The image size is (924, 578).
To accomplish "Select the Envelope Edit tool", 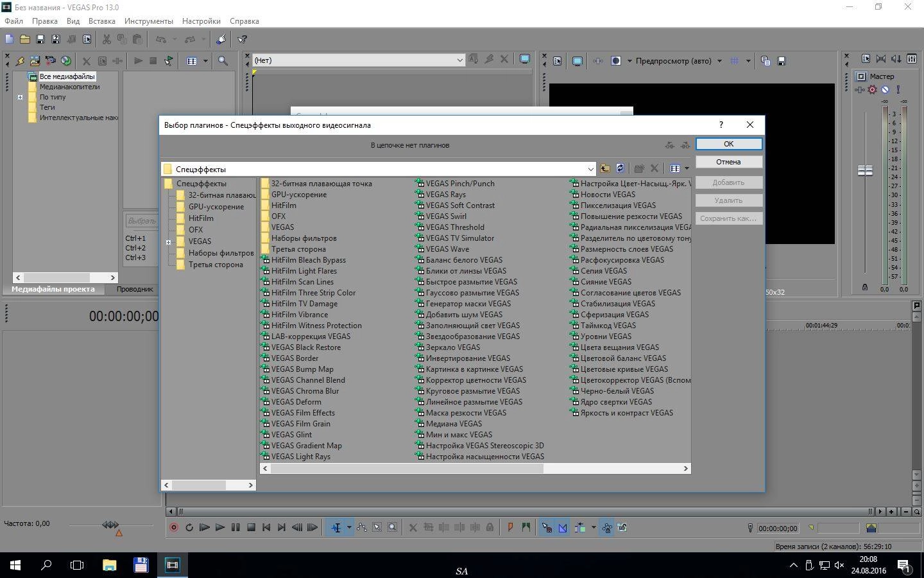I will click(x=362, y=527).
